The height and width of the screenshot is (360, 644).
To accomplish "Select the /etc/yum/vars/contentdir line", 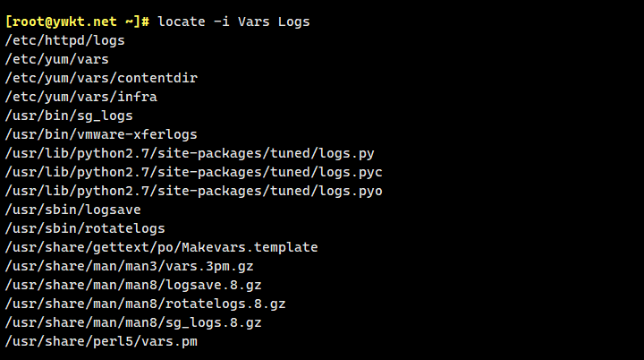I will pyautogui.click(x=101, y=78).
